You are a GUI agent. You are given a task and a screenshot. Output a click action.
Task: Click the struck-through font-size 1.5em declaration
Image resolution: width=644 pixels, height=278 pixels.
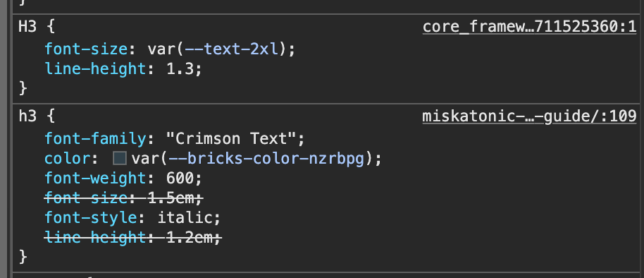click(x=123, y=198)
